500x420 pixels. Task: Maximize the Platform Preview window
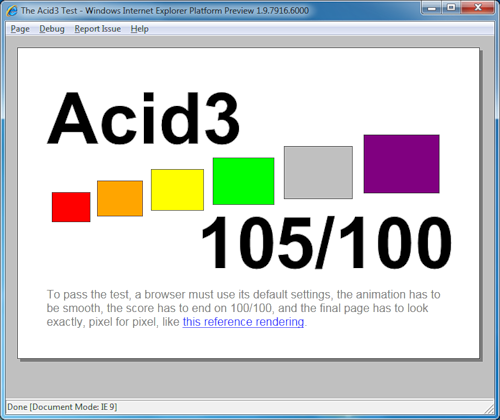[x=451, y=8]
